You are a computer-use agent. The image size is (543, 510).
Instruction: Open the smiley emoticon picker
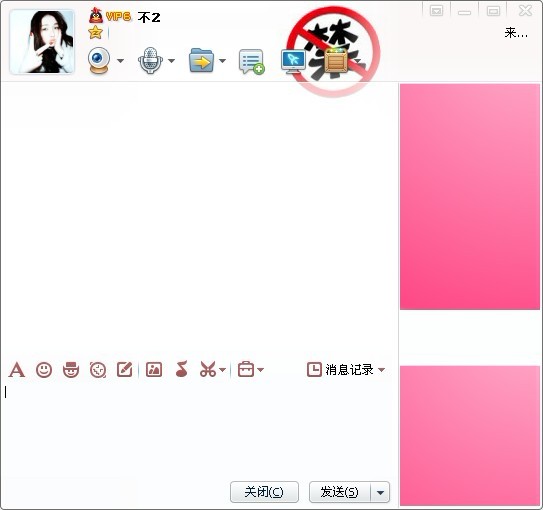point(44,370)
